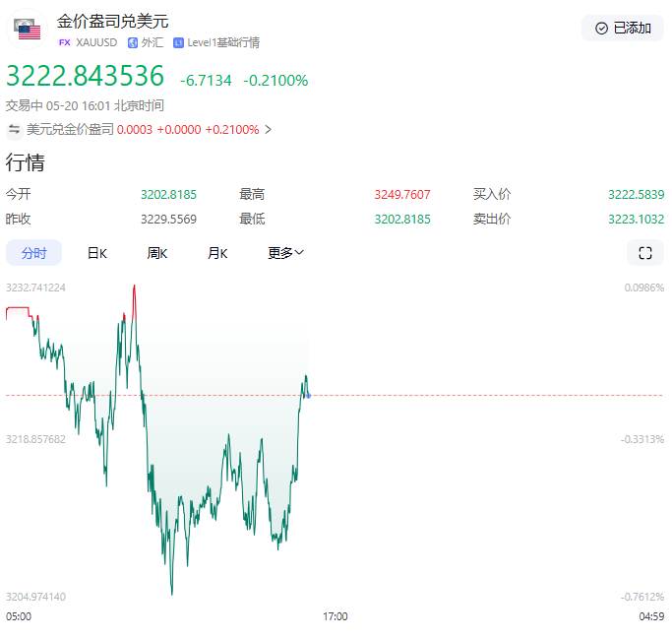Viewport: 672px width, 639px height.
Task: Click the 3204.974140 y-axis label
Action: (x=35, y=597)
